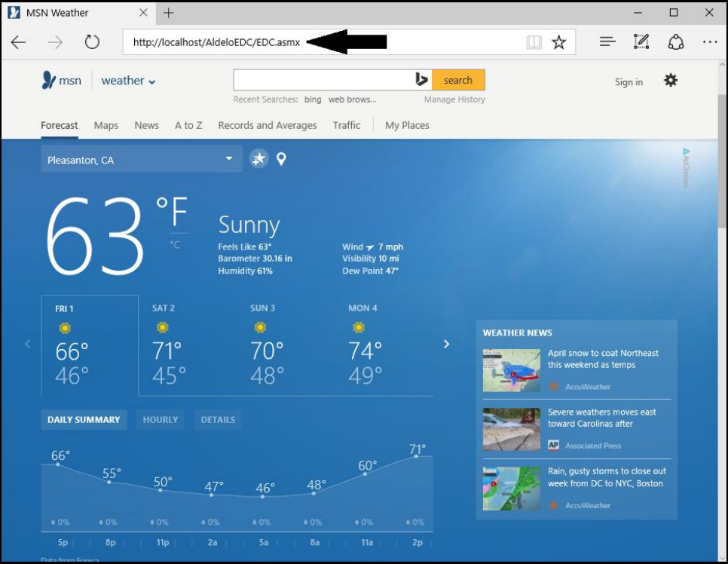Close the MSN Weather tab
Viewport: 728px width, 564px height.
[x=143, y=13]
